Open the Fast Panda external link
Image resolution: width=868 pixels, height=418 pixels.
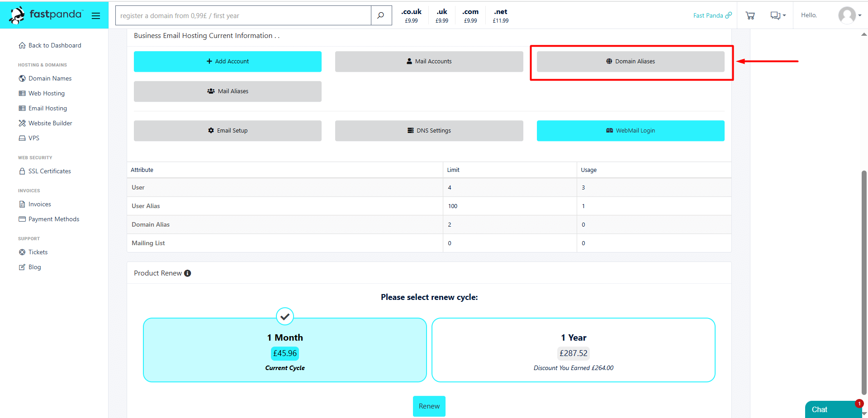712,15
